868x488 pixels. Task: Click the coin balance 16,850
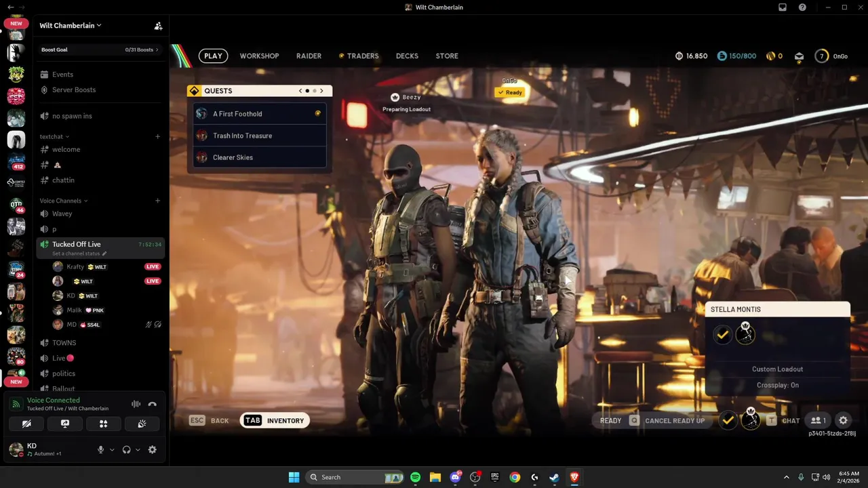[692, 56]
